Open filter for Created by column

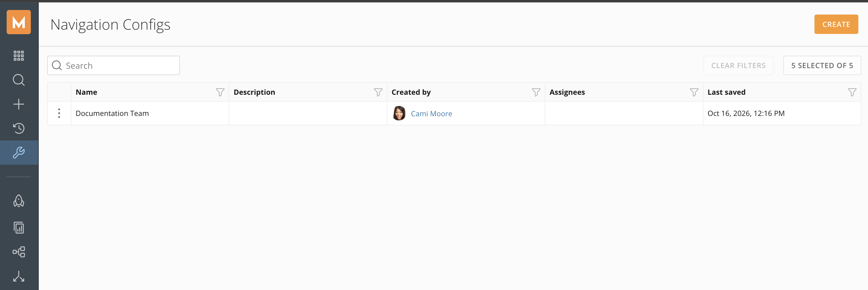pyautogui.click(x=536, y=92)
